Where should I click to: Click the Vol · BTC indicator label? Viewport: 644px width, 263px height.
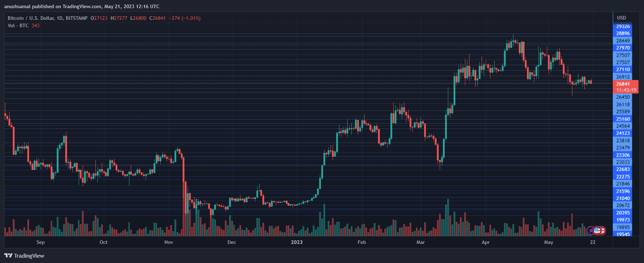coord(18,25)
